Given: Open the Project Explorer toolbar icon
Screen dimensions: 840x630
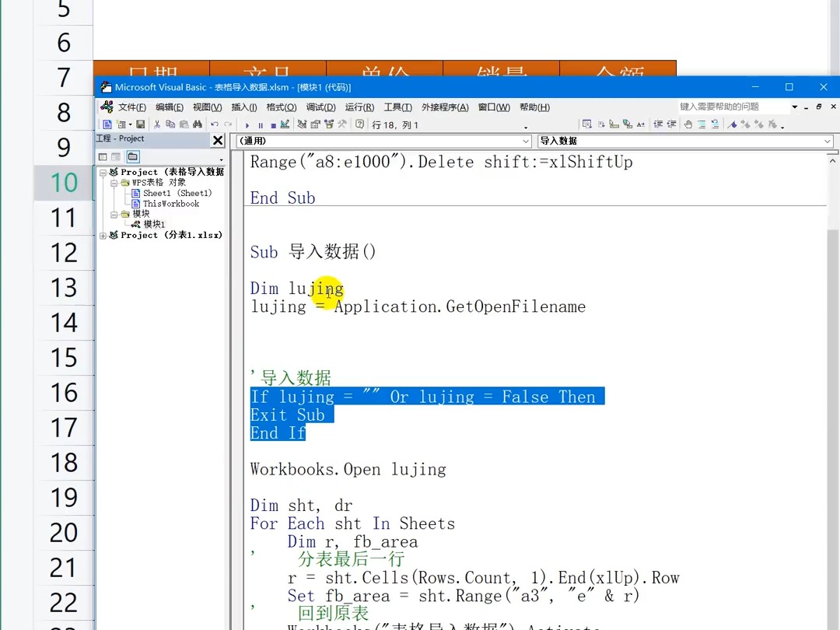Looking at the screenshot, I should click(x=302, y=124).
